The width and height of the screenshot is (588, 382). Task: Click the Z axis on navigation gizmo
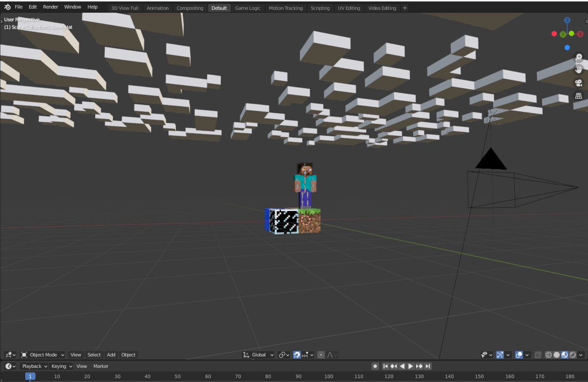pyautogui.click(x=567, y=21)
